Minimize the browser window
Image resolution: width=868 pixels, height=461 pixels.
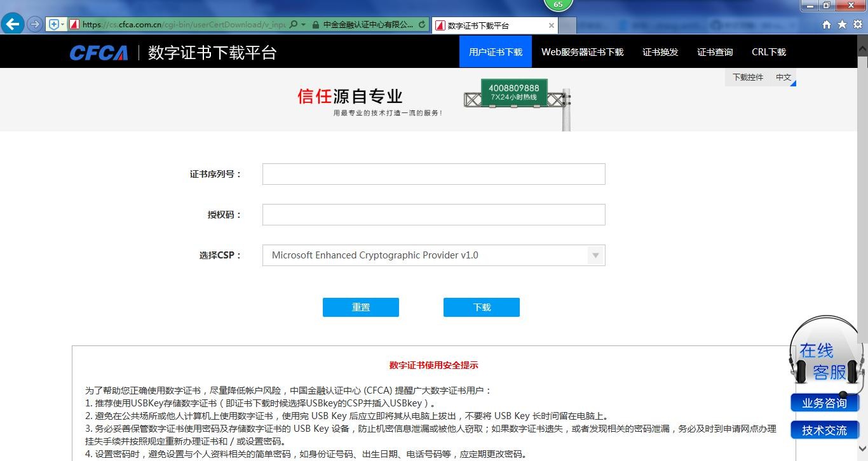click(810, 6)
